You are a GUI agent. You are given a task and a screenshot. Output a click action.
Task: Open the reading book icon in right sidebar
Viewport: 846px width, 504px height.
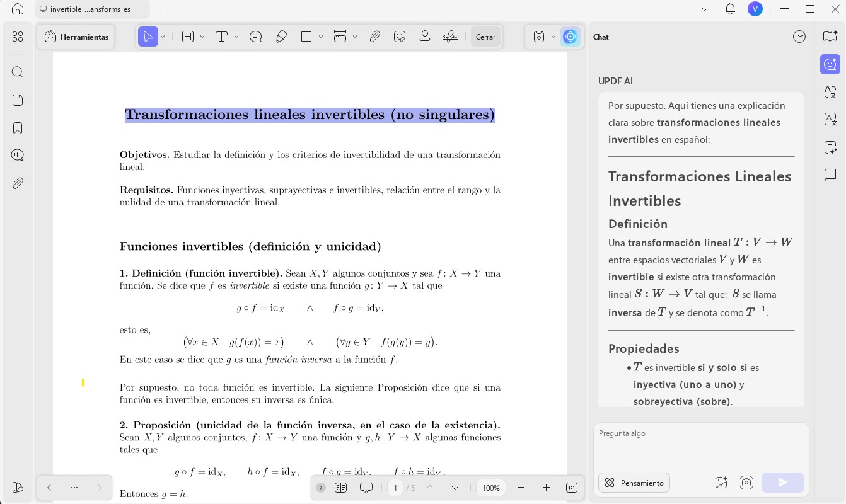tap(830, 175)
